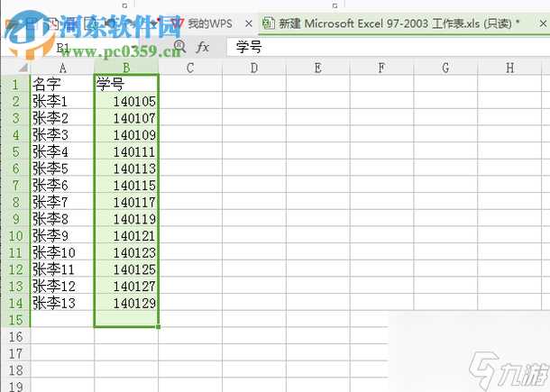Click cell with value 140105
Image resolution: width=550 pixels, height=392 pixels.
pos(126,101)
